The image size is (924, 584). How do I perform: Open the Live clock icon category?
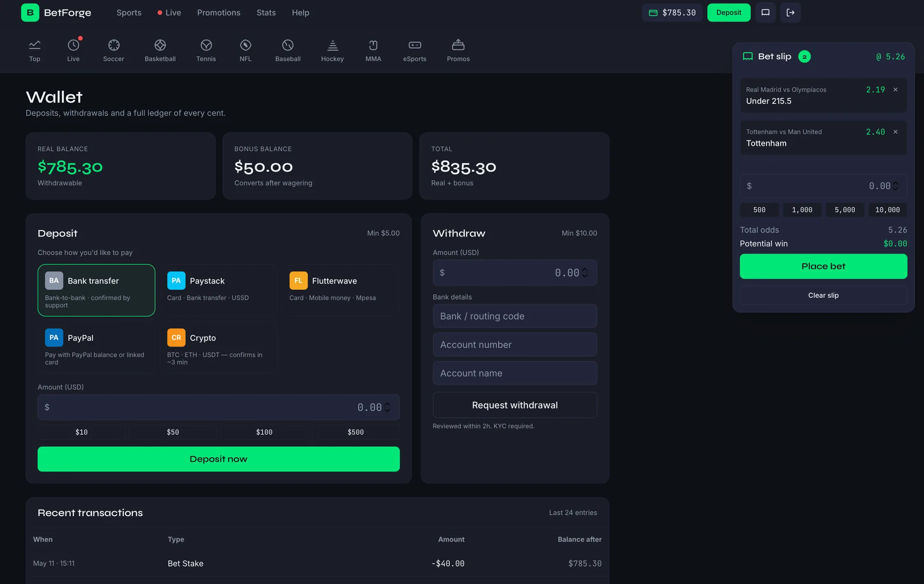(73, 45)
